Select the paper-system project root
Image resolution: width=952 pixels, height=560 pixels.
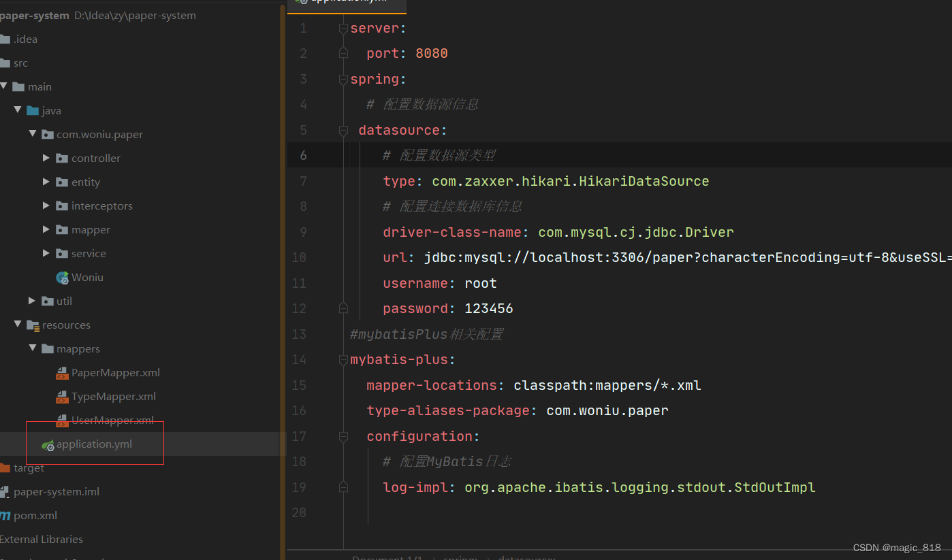pos(35,15)
